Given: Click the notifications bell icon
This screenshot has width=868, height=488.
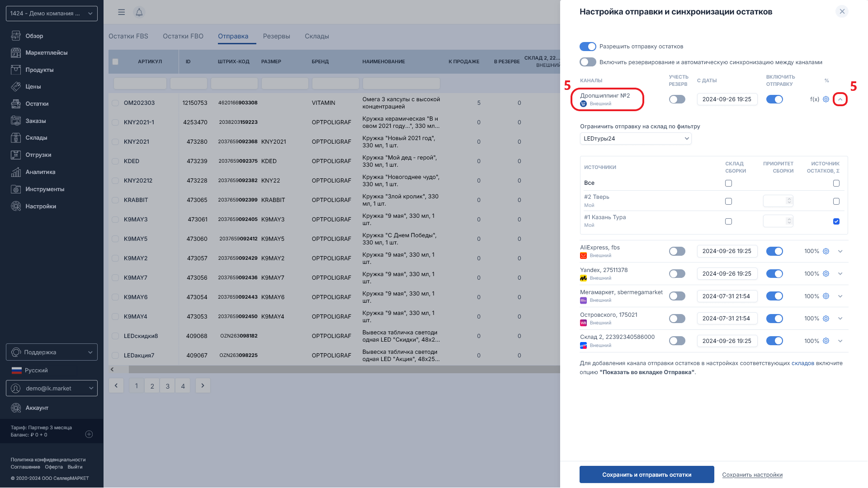Looking at the screenshot, I should pos(139,12).
